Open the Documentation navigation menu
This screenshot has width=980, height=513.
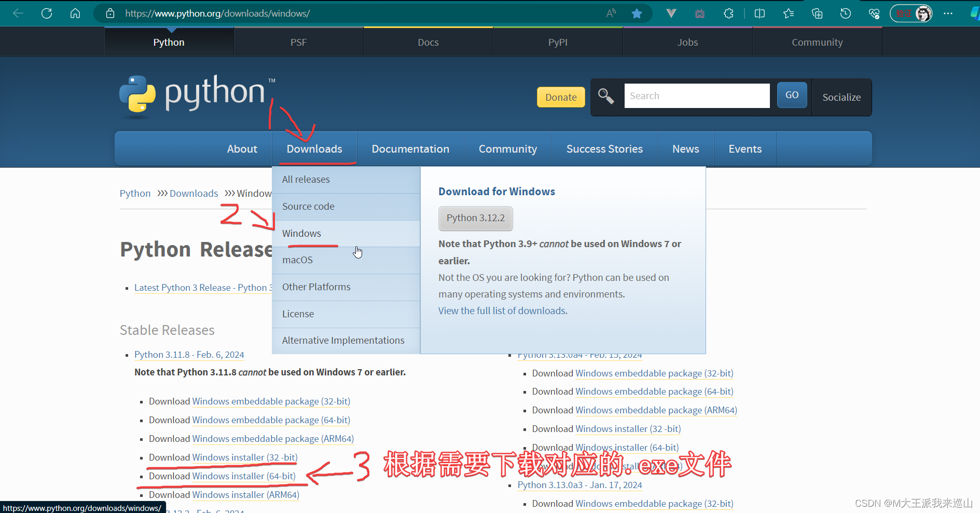tap(410, 149)
